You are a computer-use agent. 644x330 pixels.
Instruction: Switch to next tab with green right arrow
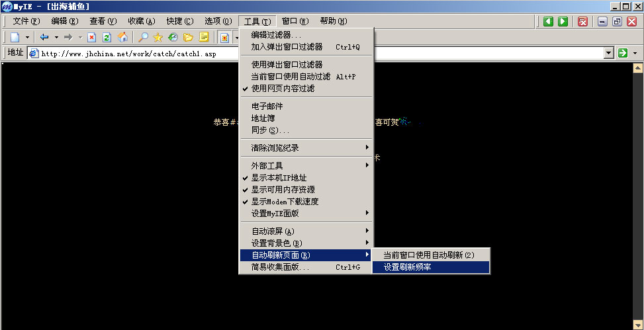point(563,21)
